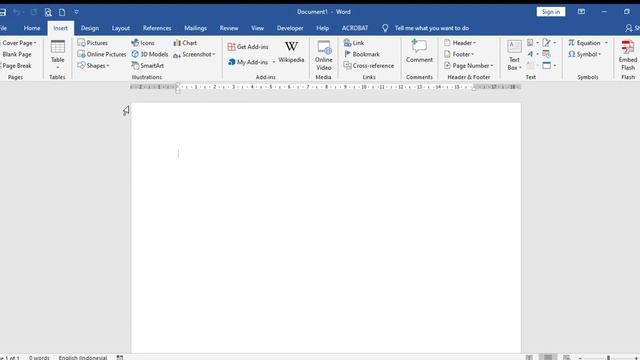Insert a Link
This screenshot has width=640, height=360.
pos(354,43)
